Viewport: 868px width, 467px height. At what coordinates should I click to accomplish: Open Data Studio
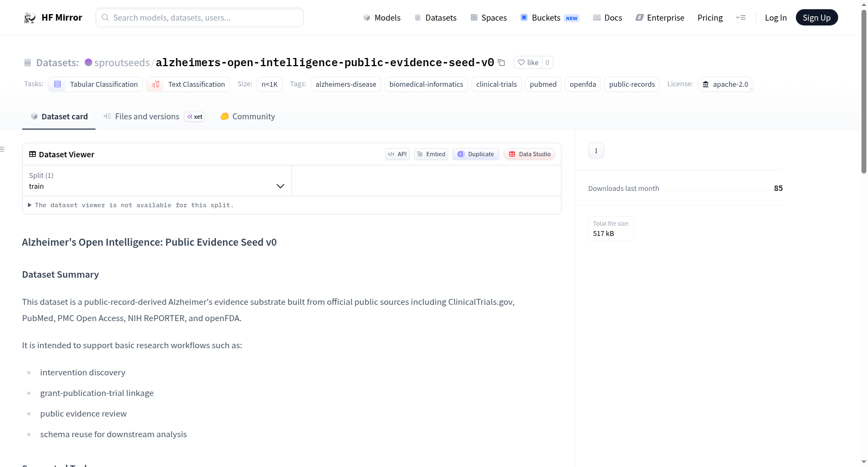(529, 154)
